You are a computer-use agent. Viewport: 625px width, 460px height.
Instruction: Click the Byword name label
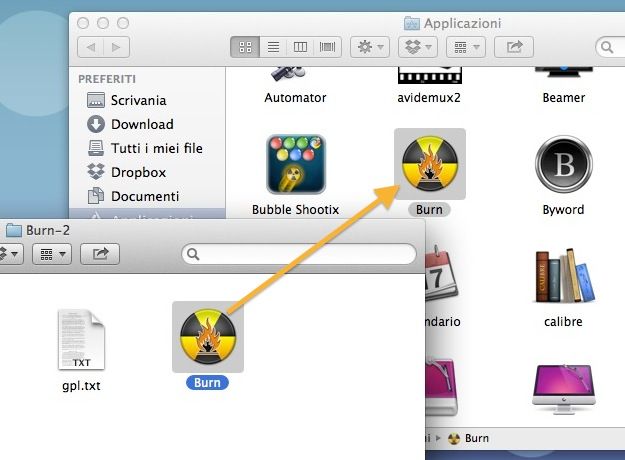pyautogui.click(x=564, y=210)
